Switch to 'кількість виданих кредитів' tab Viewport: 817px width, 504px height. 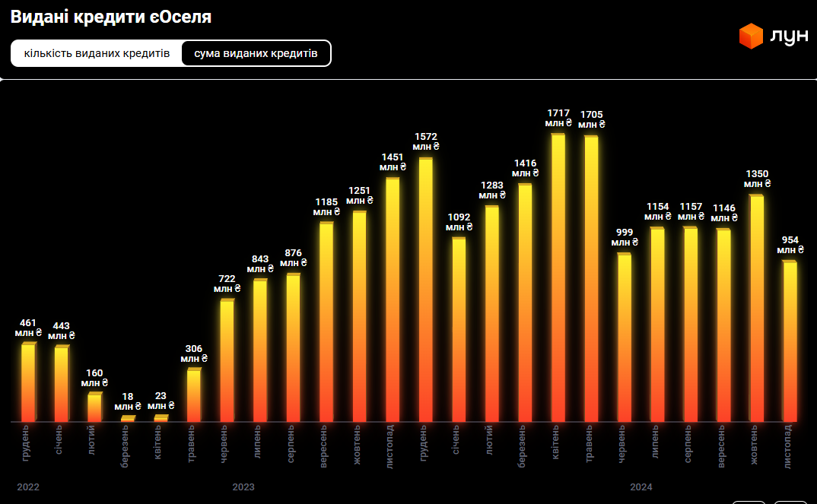97,54
